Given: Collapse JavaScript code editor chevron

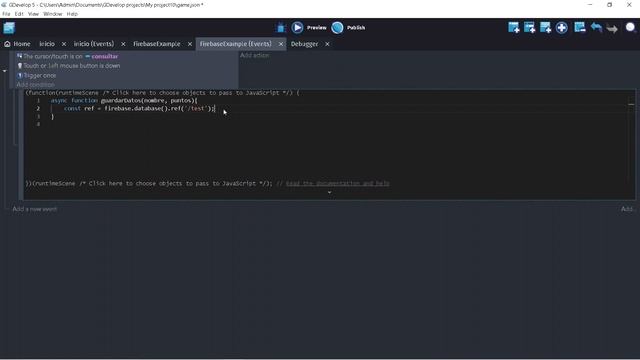Looking at the screenshot, I should (329, 193).
